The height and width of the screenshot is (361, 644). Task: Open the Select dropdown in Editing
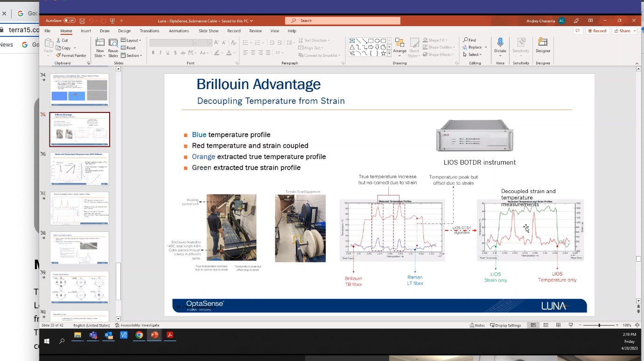coord(471,55)
